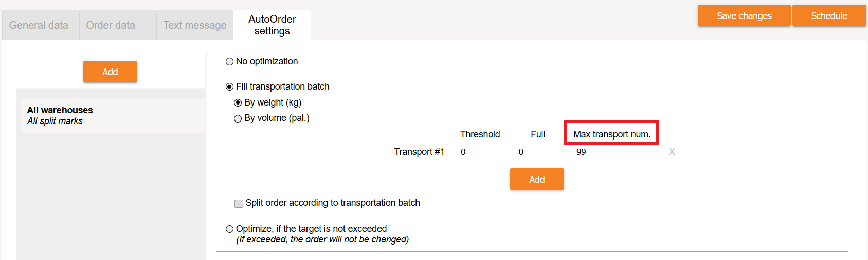Select By weight (kg) radio button
This screenshot has height=260, width=868.
pyautogui.click(x=238, y=103)
